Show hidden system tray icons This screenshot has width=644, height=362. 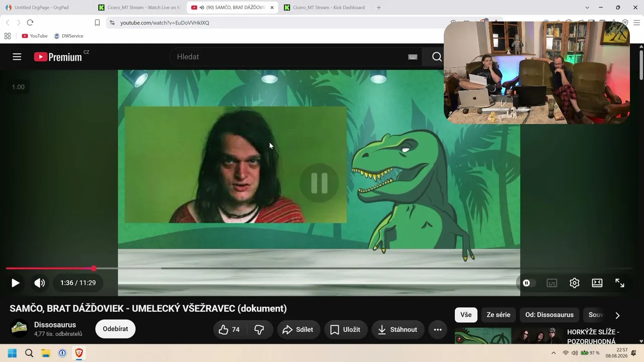554,353
